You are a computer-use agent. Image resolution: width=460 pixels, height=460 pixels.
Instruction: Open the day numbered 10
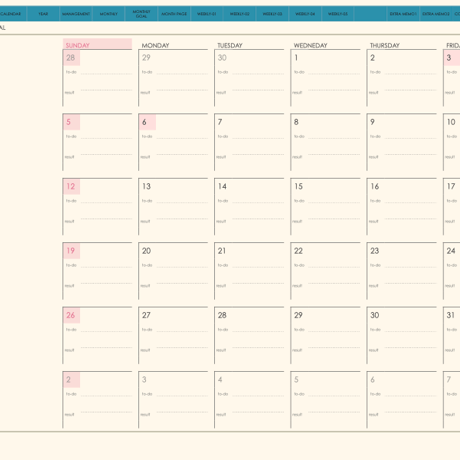tap(451, 122)
